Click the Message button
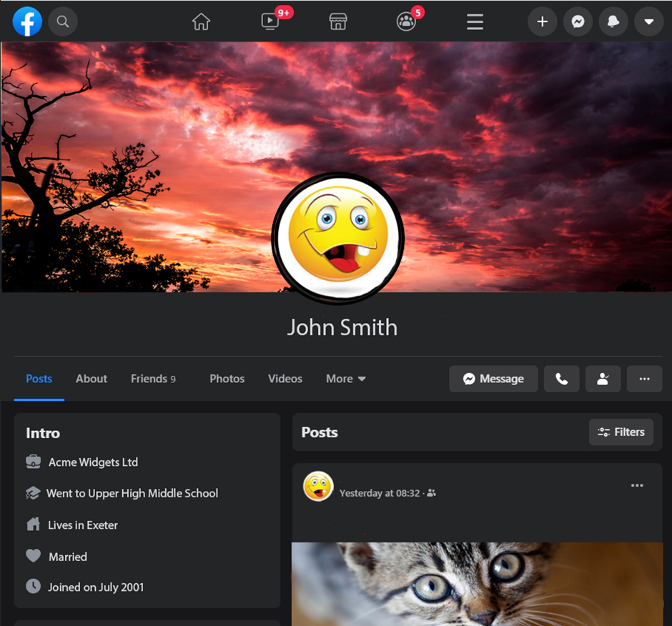 (x=493, y=379)
